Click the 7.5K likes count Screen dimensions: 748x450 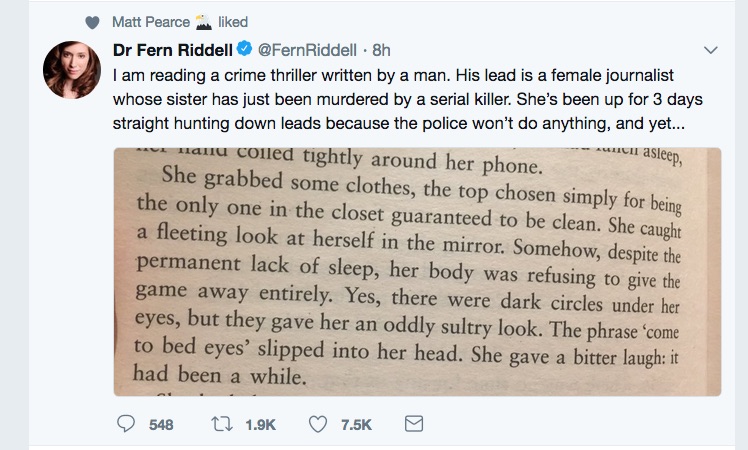tap(356, 425)
